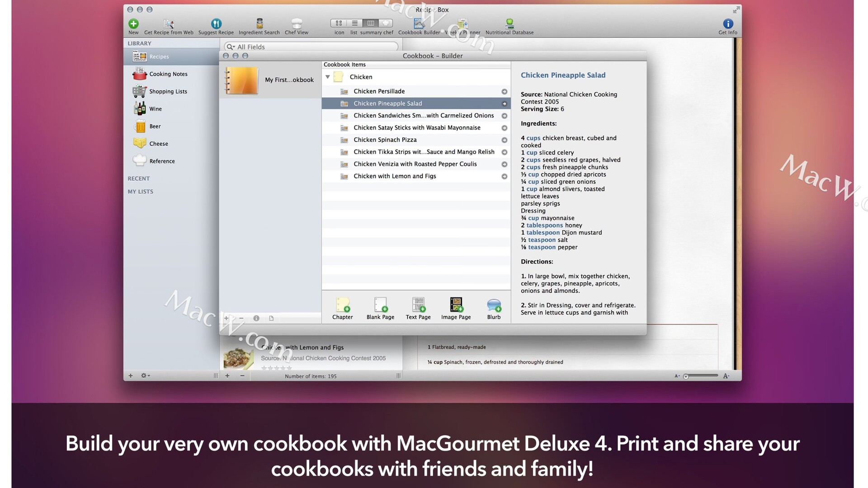
Task: Add a Blank Page to cookbook
Action: tap(381, 308)
